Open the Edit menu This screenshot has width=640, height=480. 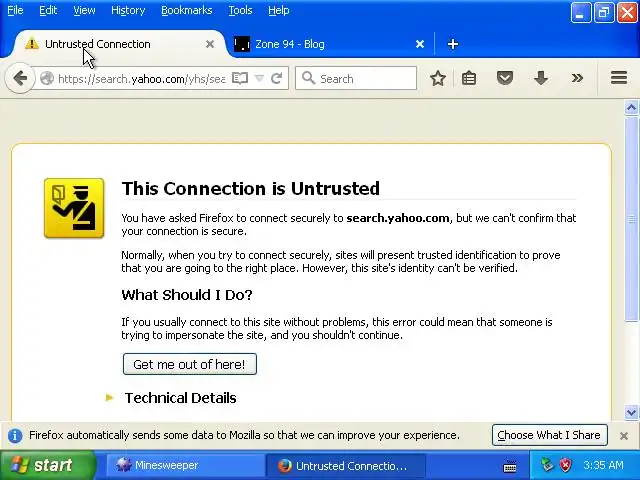(48, 10)
